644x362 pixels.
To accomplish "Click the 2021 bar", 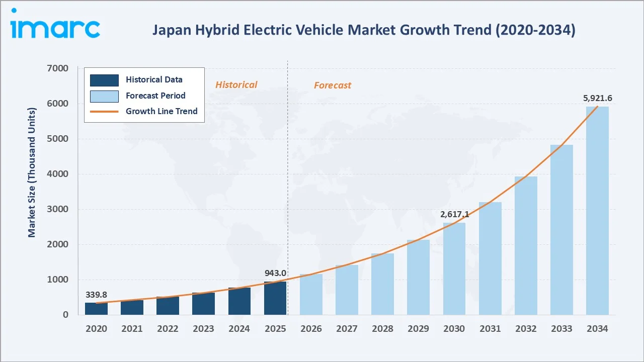I will point(132,307).
